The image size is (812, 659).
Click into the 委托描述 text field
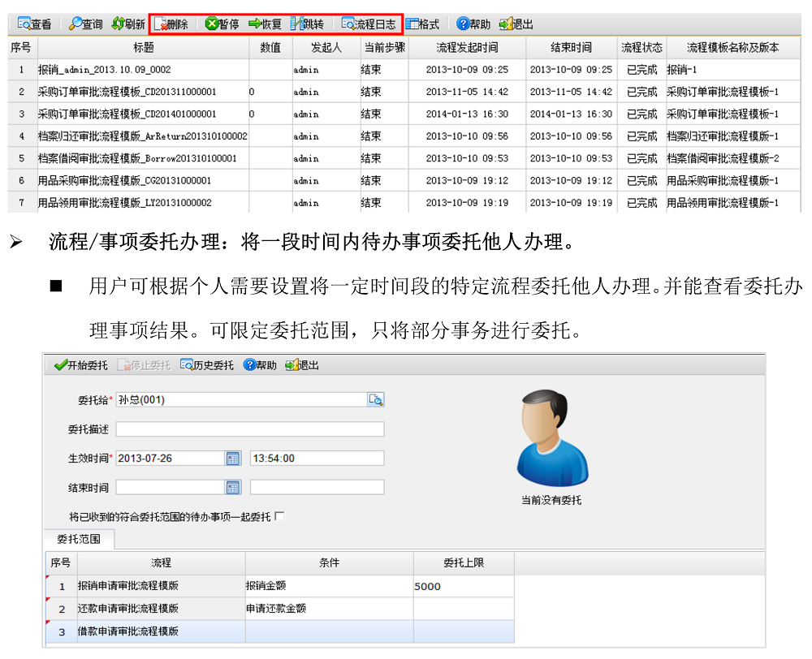249,429
